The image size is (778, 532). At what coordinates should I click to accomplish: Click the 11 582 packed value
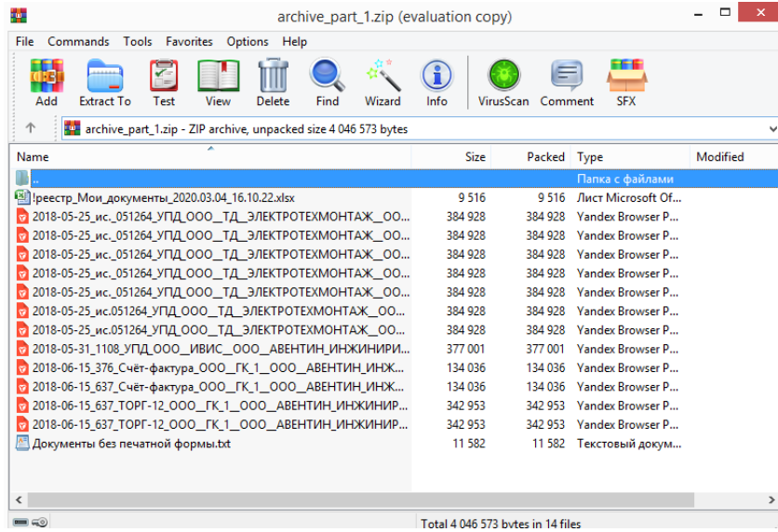(548, 444)
